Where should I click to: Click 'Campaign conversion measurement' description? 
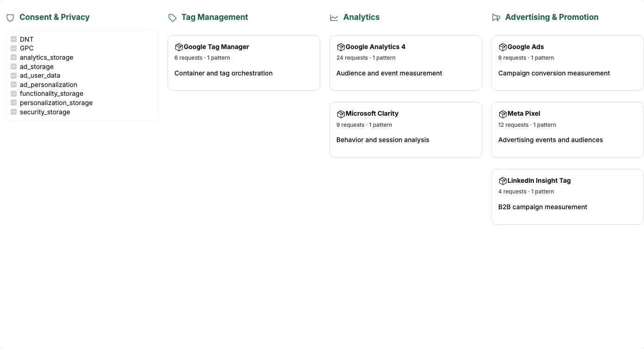click(554, 73)
